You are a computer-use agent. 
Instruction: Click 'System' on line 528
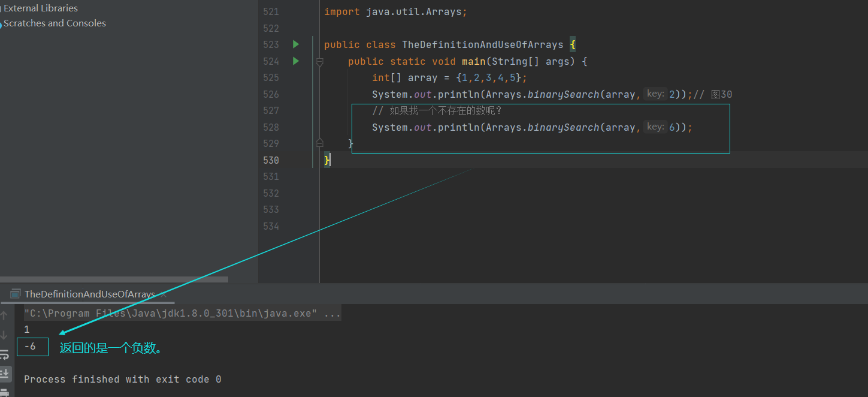pyautogui.click(x=390, y=127)
